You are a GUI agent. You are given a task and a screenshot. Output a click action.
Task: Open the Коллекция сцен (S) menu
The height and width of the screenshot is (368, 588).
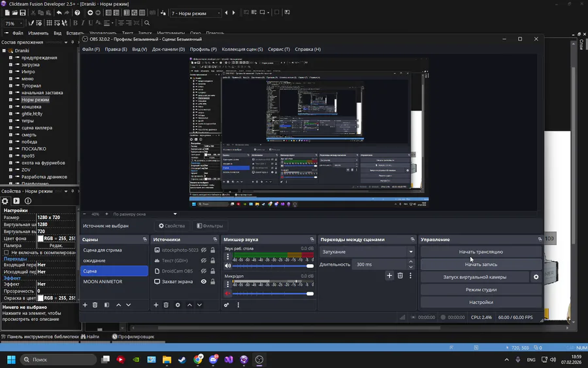point(242,49)
